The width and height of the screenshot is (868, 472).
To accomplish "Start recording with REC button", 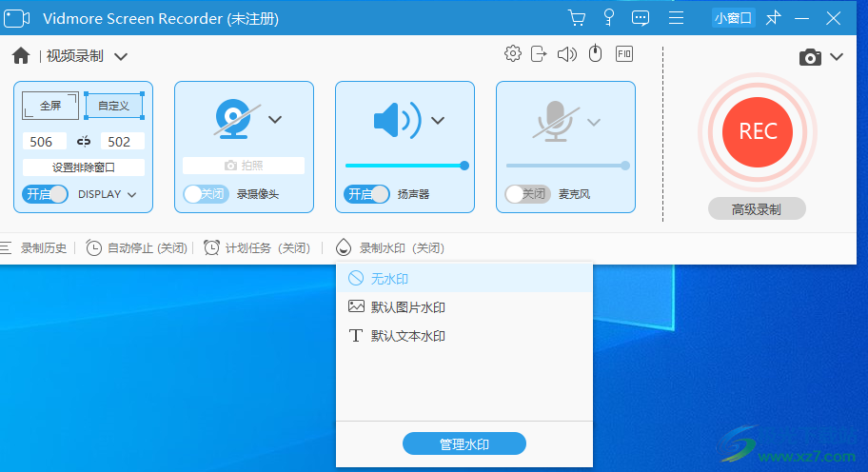I will point(758,131).
